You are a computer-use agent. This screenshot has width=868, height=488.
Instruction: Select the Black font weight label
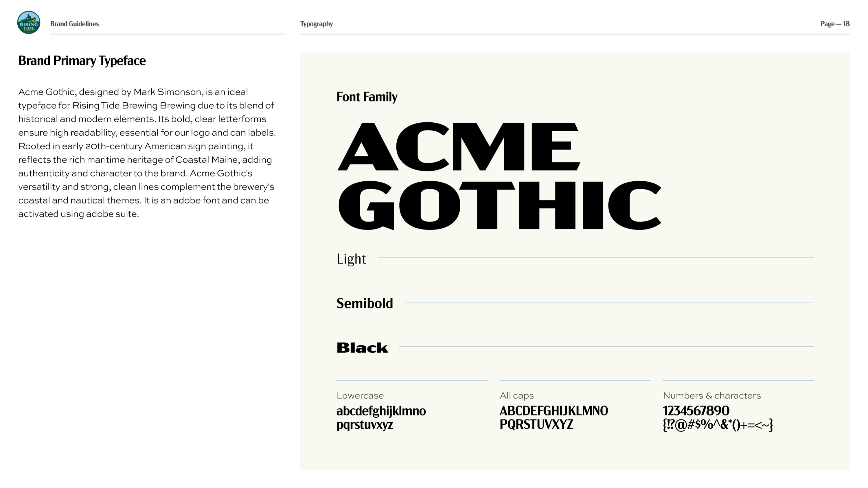[362, 348]
